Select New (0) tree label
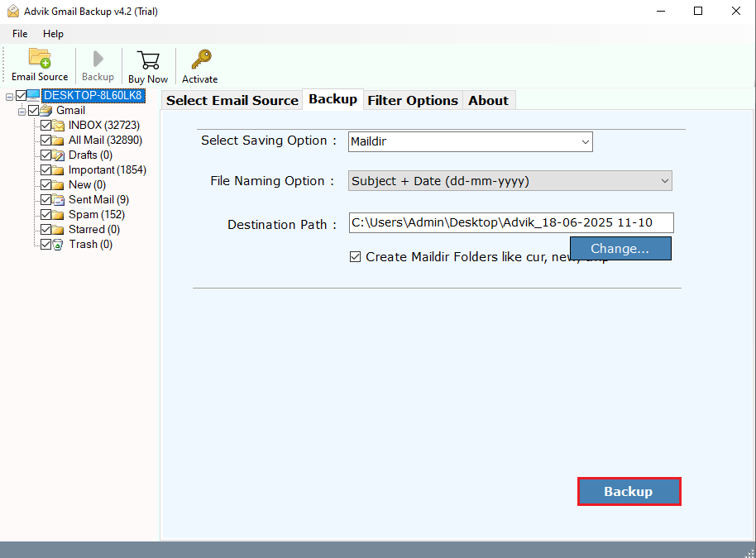This screenshot has height=558, width=756. (87, 185)
